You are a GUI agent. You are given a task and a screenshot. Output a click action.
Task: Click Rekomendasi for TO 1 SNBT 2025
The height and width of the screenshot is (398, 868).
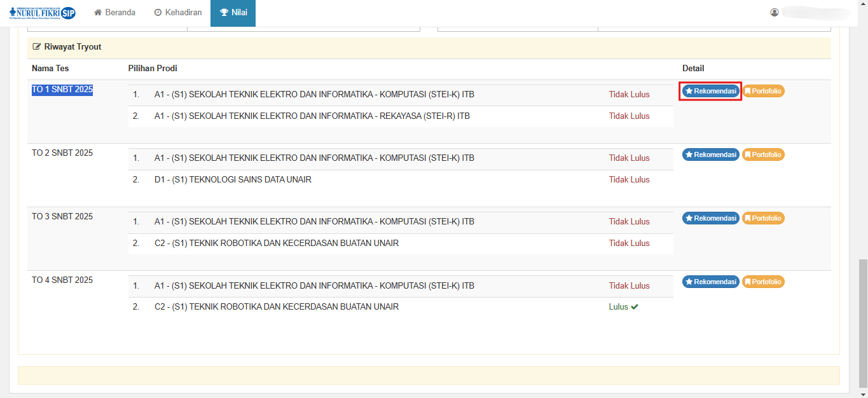[710, 91]
